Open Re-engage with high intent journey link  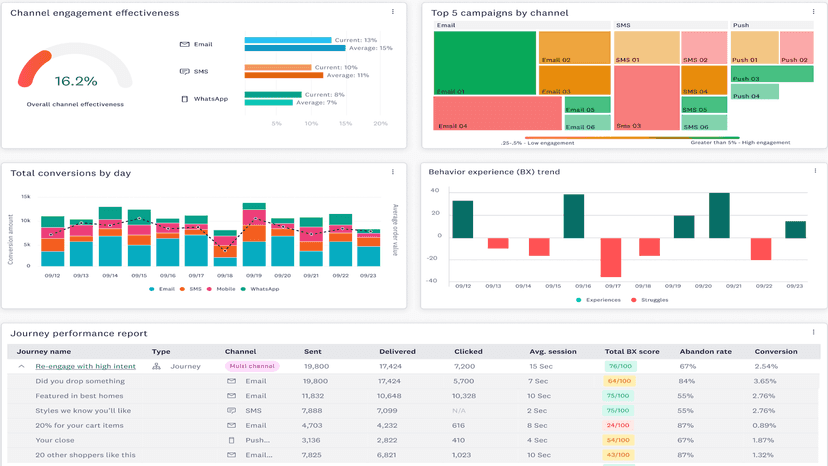point(86,366)
